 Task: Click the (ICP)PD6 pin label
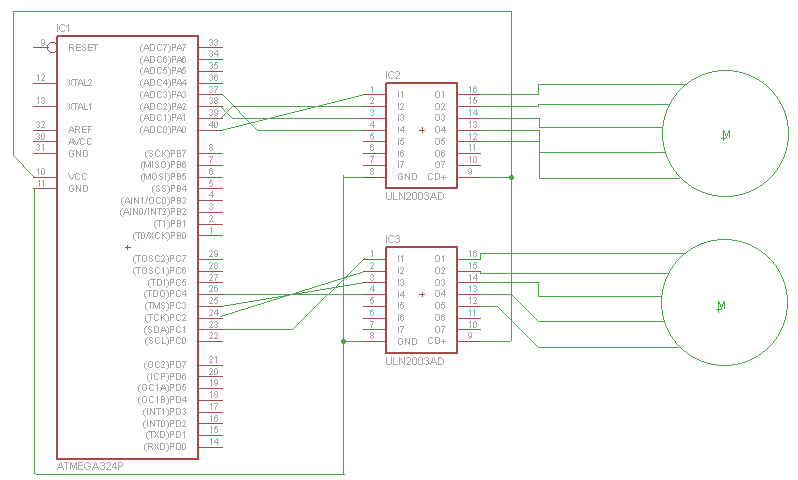tap(166, 376)
